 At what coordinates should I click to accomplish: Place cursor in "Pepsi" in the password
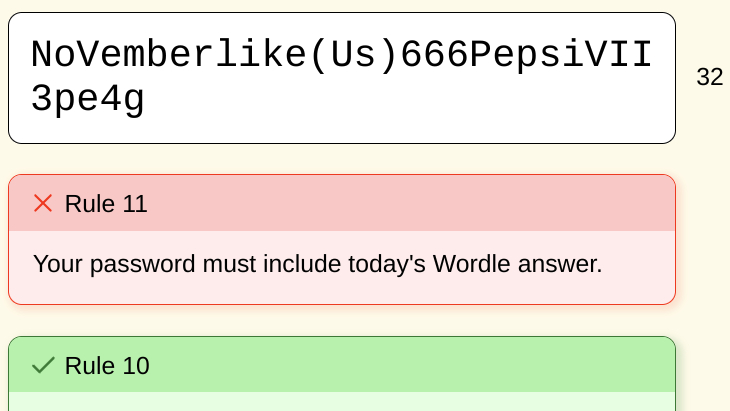click(x=527, y=56)
